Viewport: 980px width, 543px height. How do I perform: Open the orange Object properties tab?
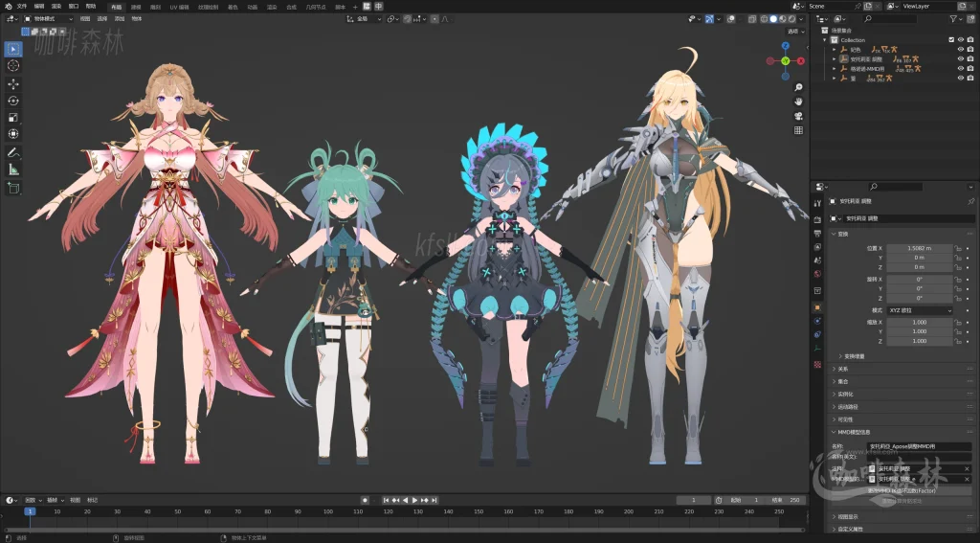(817, 307)
